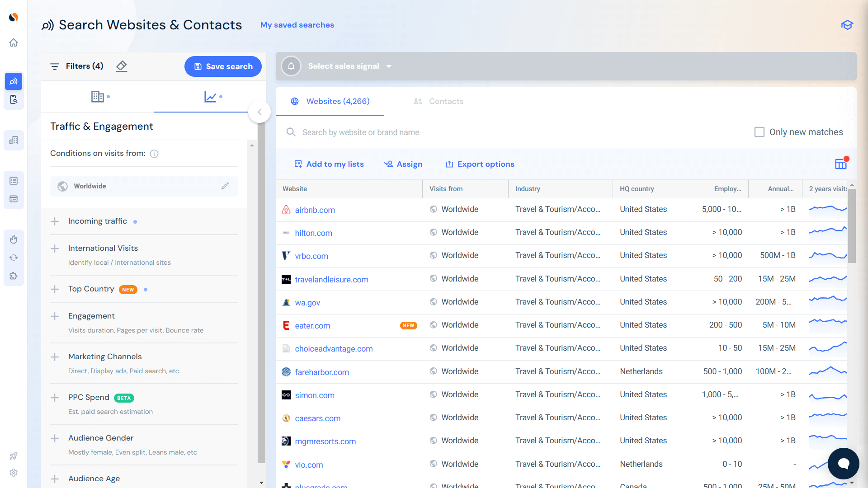This screenshot has width=868, height=488.
Task: Click filters panel scrollbar thumb
Action: pyautogui.click(x=261, y=293)
